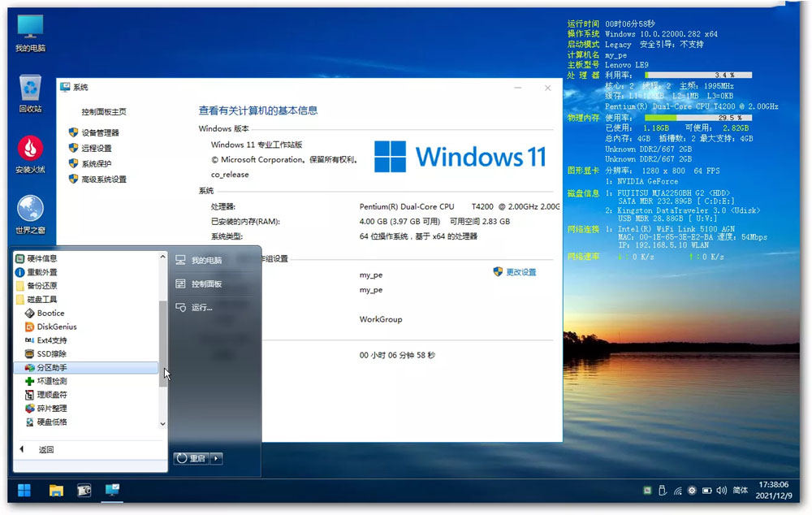Click the green tray icon
The height and width of the screenshot is (515, 812).
pyautogui.click(x=647, y=490)
